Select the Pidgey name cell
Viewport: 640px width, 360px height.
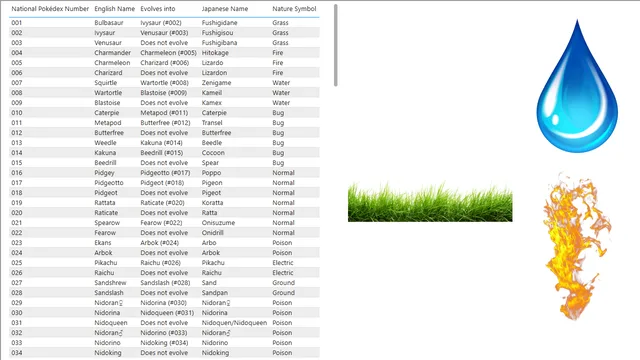pyautogui.click(x=104, y=173)
